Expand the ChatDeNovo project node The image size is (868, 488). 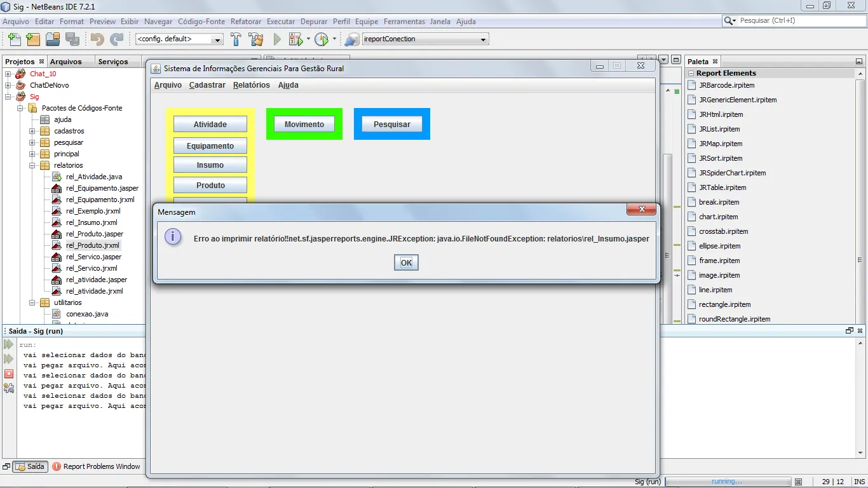point(8,85)
